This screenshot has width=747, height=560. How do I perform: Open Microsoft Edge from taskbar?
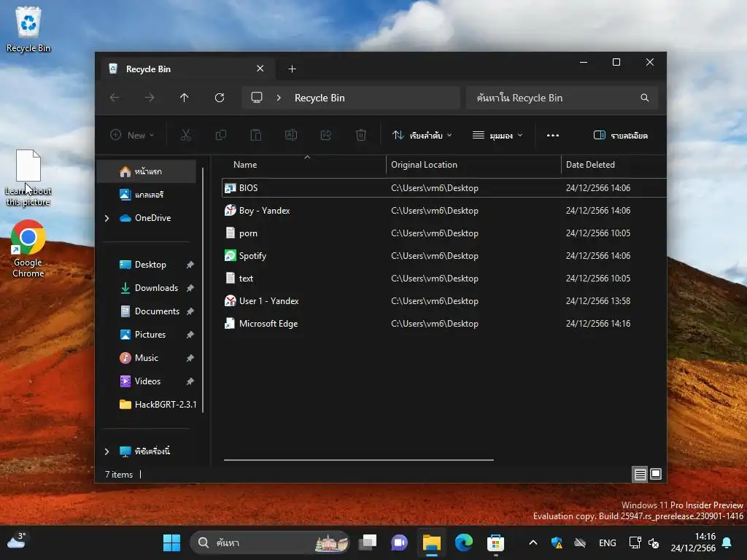(463, 542)
